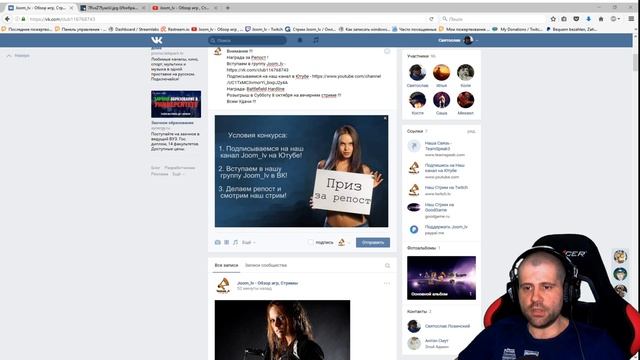The width and height of the screenshot is (640, 360).
Task: Open the VK music note icon in header
Action: [x=316, y=40]
